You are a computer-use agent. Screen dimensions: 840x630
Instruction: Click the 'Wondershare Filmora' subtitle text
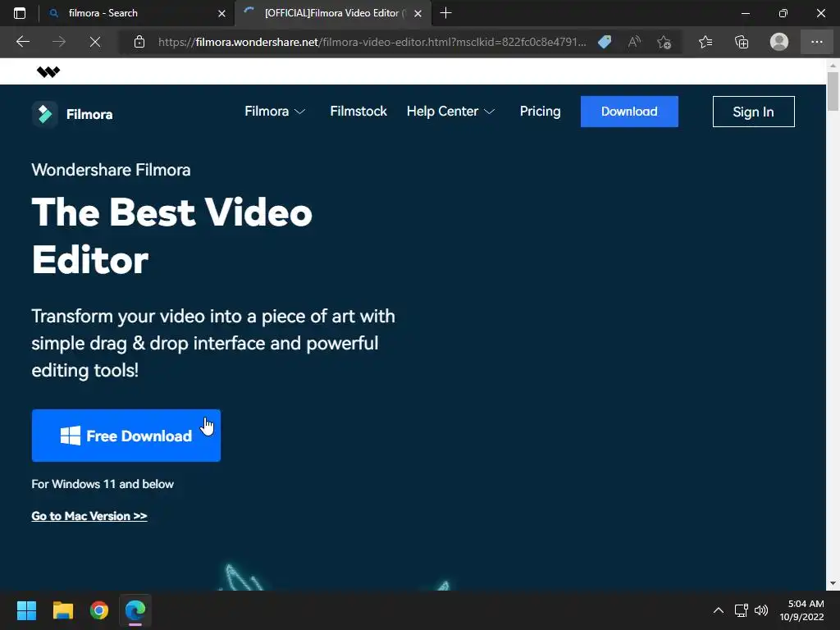[111, 170]
